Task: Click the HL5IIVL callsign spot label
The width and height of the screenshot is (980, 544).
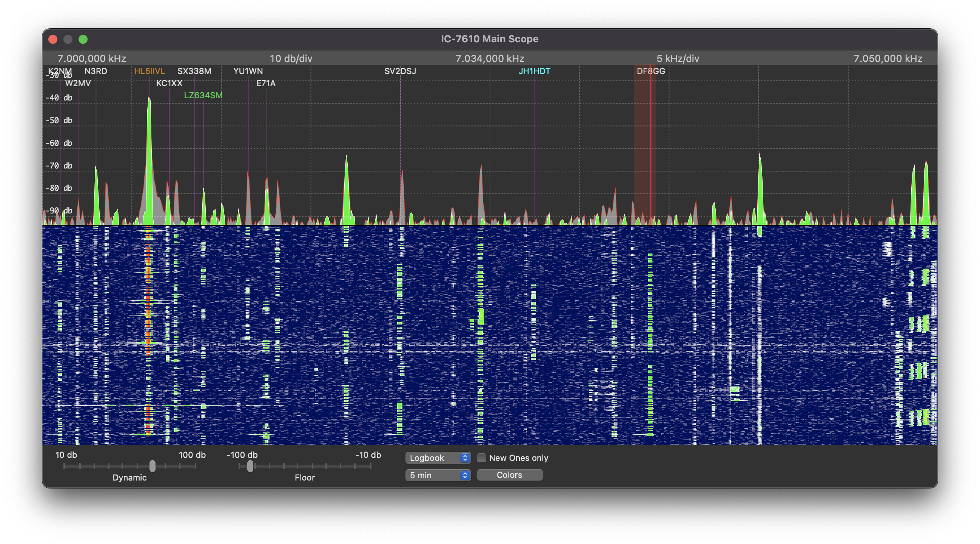Action: (149, 71)
